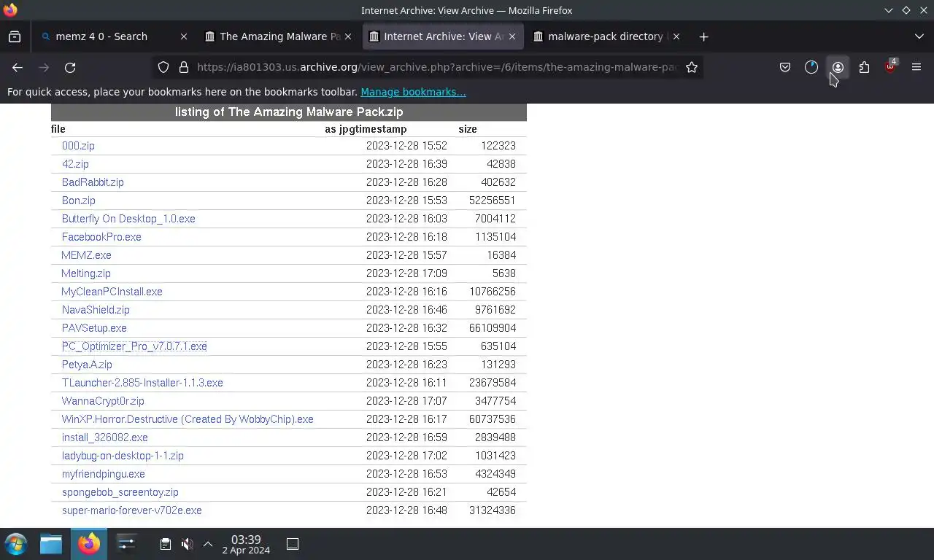Show the desktop icon in taskbar
Image resolution: width=934 pixels, height=560 pixels.
click(x=293, y=544)
